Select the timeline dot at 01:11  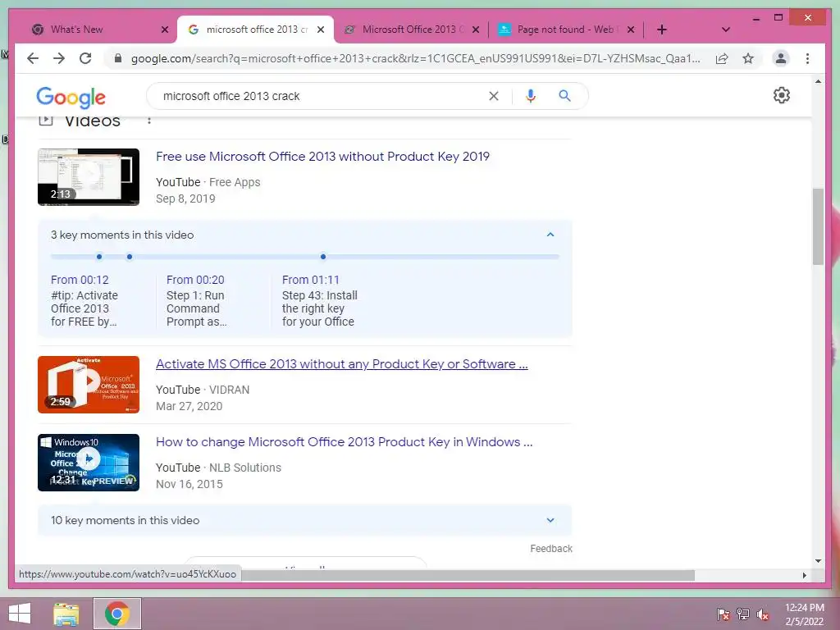pos(323,257)
